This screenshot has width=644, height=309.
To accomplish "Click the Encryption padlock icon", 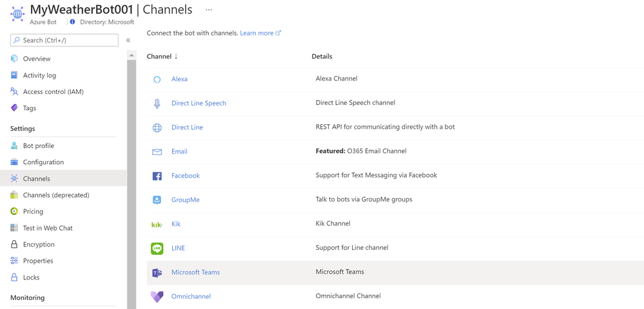I will pos(14,244).
